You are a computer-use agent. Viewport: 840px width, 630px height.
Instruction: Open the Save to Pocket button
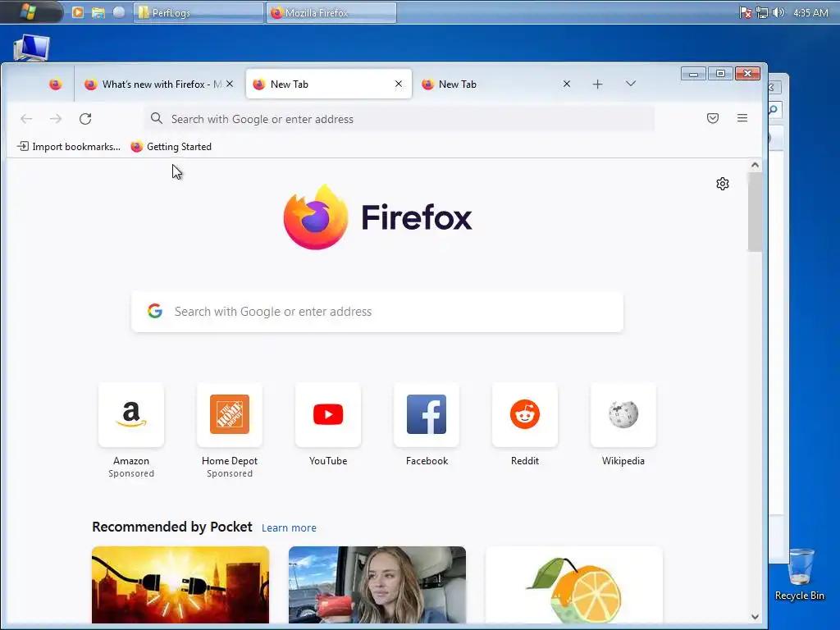pyautogui.click(x=713, y=118)
